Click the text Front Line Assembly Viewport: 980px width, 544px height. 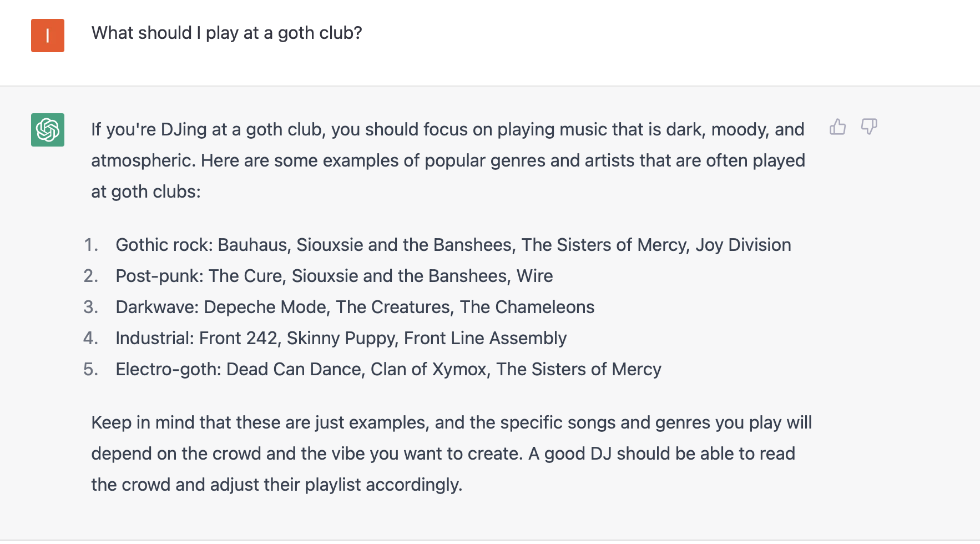click(486, 338)
